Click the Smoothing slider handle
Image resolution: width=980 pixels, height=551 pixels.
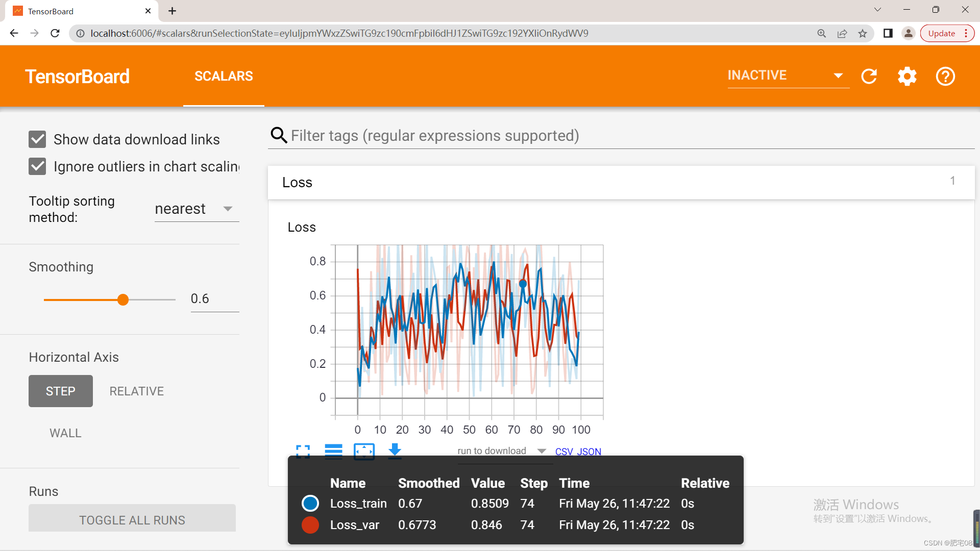click(x=123, y=300)
